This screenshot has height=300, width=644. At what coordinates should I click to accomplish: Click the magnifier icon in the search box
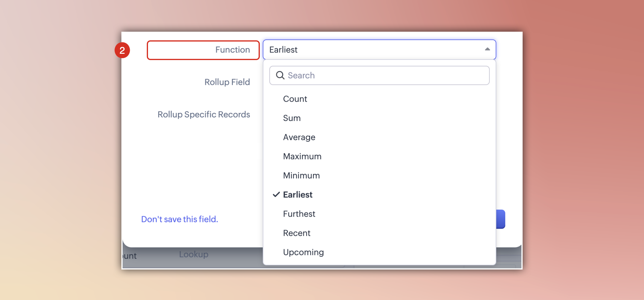point(280,75)
